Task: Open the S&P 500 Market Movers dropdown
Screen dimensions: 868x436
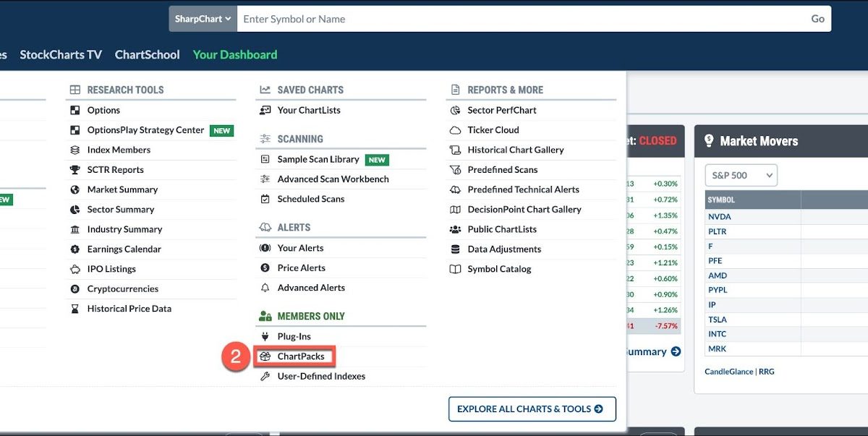Action: [741, 175]
